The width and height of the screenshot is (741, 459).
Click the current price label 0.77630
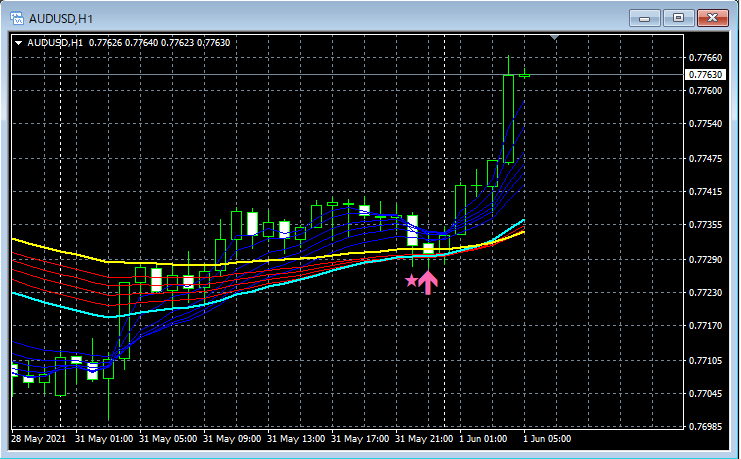click(705, 75)
